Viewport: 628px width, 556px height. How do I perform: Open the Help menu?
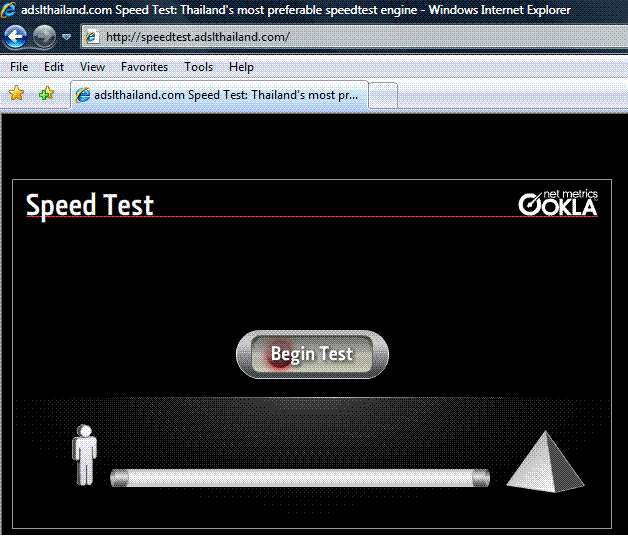(x=241, y=67)
